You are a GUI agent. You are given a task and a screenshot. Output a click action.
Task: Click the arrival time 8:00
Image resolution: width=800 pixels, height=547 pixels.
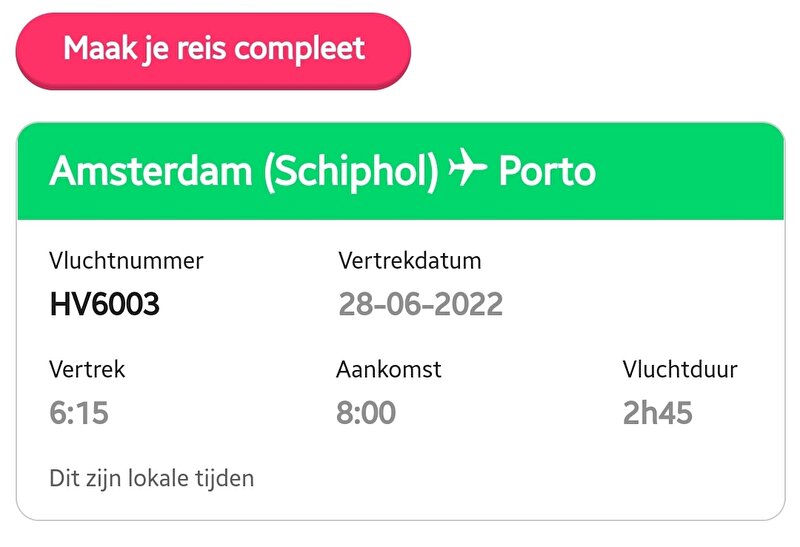(x=366, y=413)
